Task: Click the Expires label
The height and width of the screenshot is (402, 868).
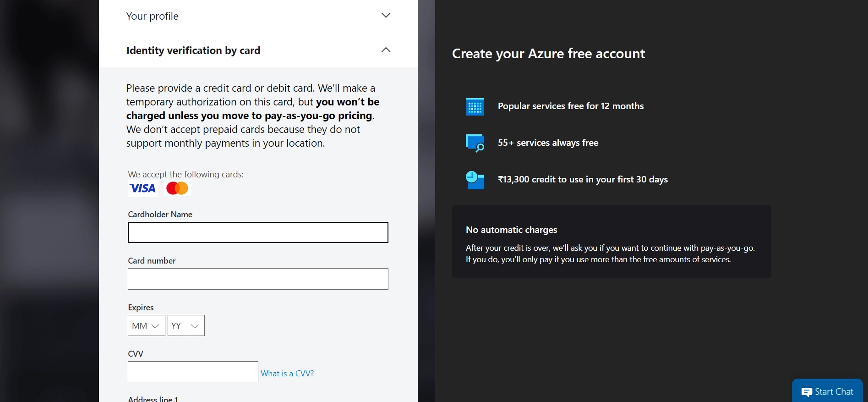Action: (141, 308)
